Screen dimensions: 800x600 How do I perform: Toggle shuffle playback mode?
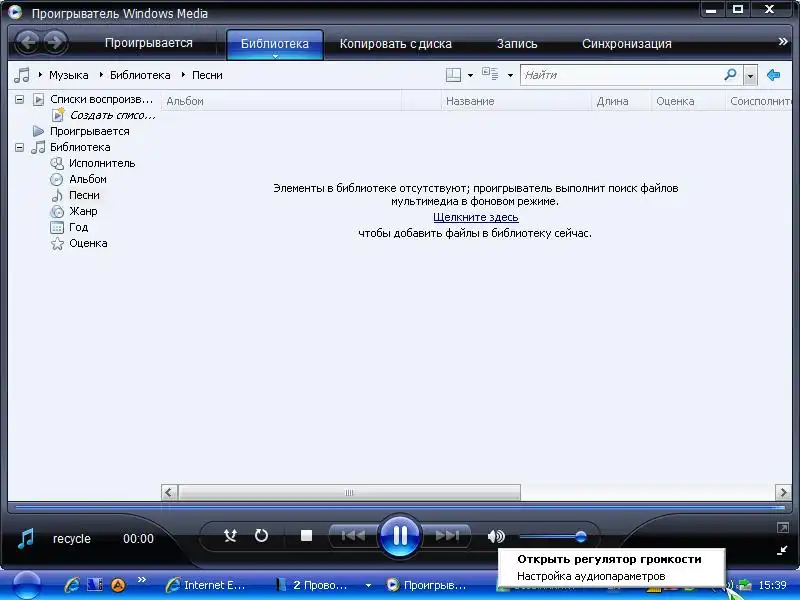[x=230, y=536]
